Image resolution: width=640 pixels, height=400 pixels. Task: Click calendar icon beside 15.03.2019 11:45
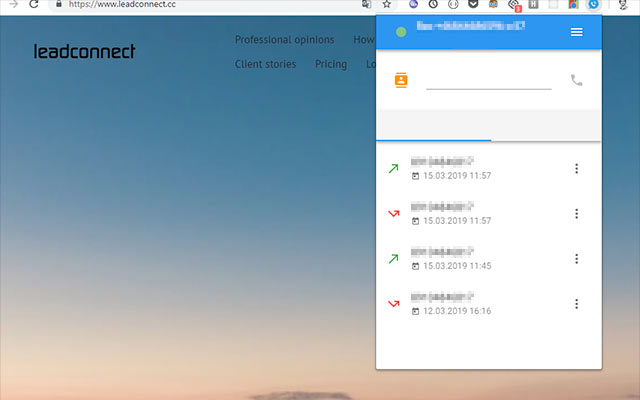415,266
